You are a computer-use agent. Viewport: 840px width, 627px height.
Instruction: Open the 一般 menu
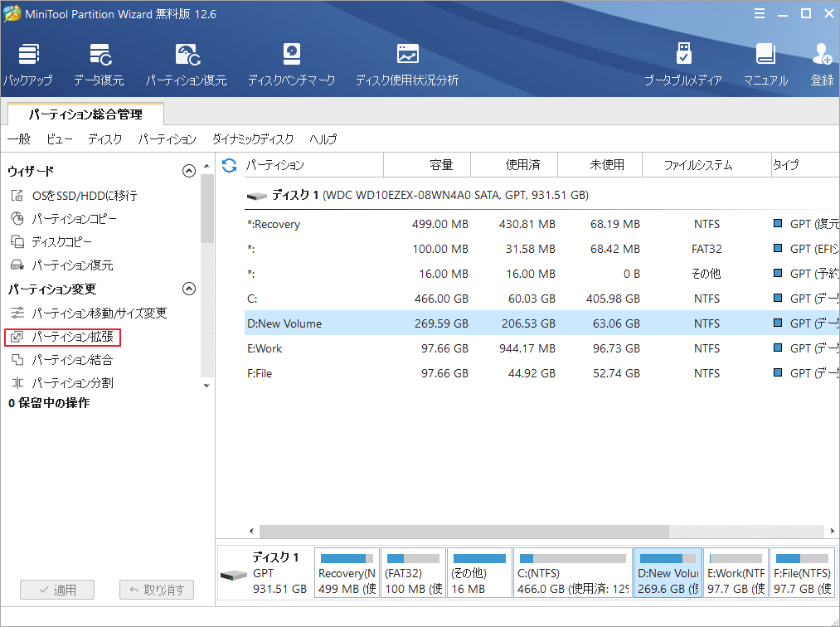19,139
